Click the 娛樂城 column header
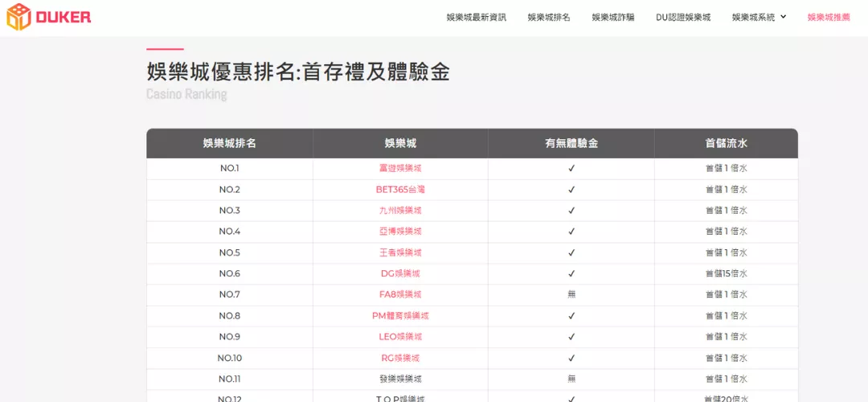The image size is (868, 402). click(400, 143)
